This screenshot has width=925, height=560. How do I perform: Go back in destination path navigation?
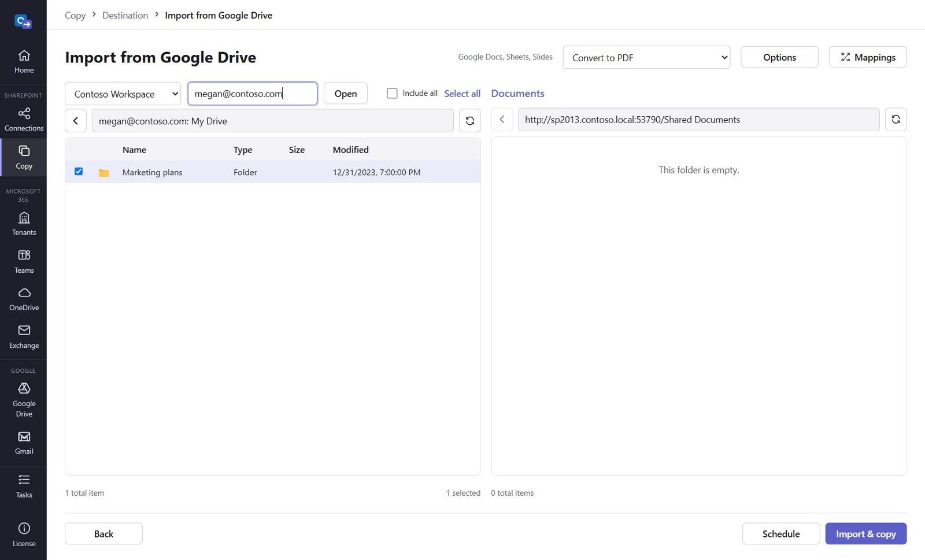pyautogui.click(x=502, y=120)
